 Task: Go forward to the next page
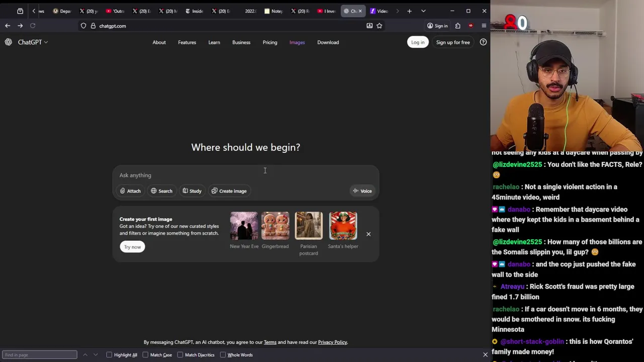(x=20, y=26)
